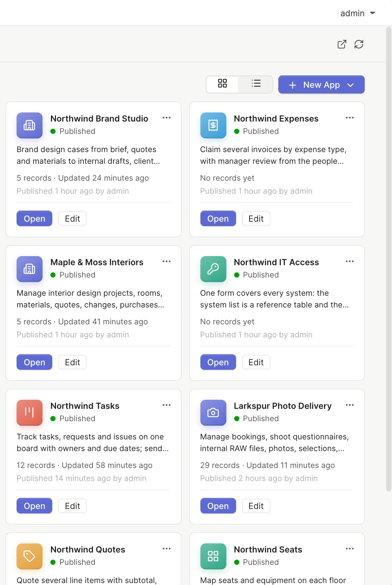Open more options for Northwind Seats
The image size is (392, 585).
click(350, 549)
